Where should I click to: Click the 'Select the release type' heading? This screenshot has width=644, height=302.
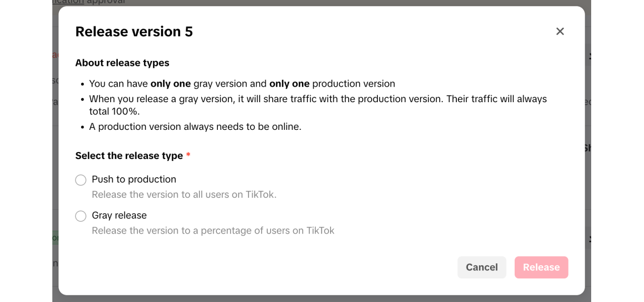[x=129, y=156]
